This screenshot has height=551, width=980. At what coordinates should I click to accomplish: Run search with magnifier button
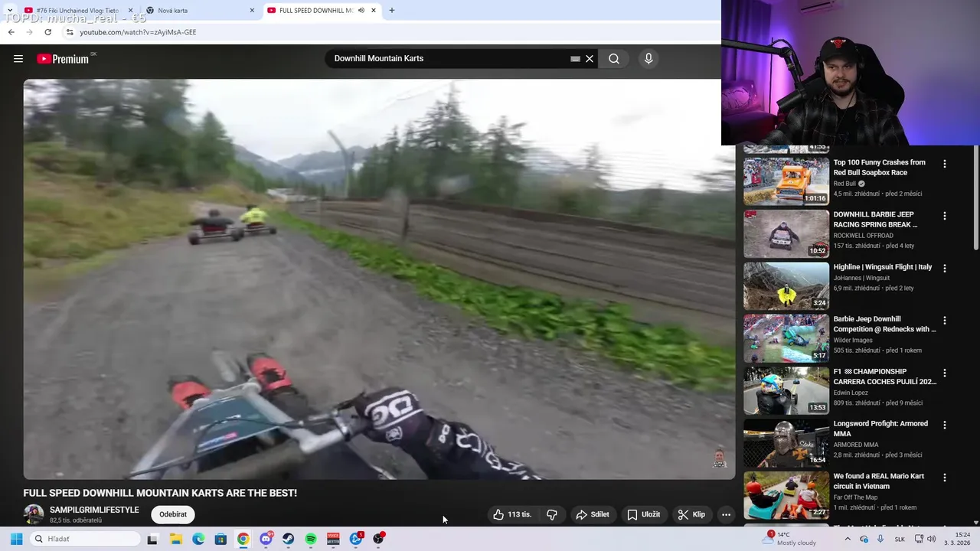pos(614,59)
